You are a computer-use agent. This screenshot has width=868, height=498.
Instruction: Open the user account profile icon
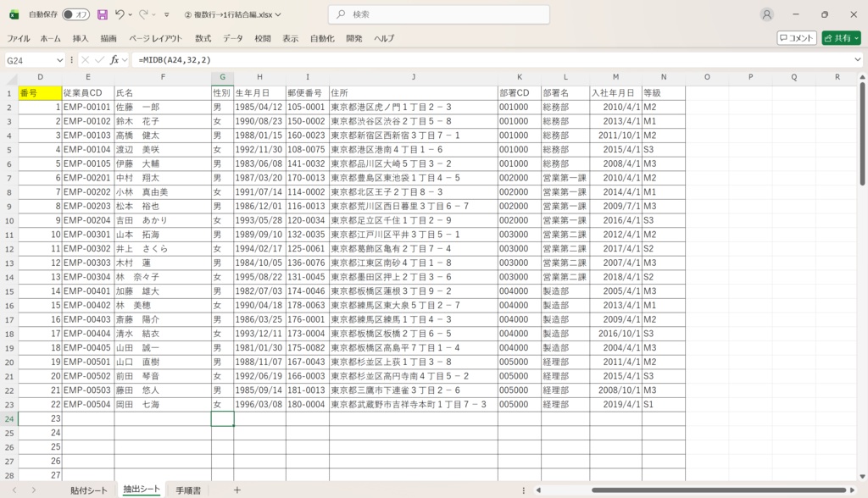pyautogui.click(x=766, y=15)
